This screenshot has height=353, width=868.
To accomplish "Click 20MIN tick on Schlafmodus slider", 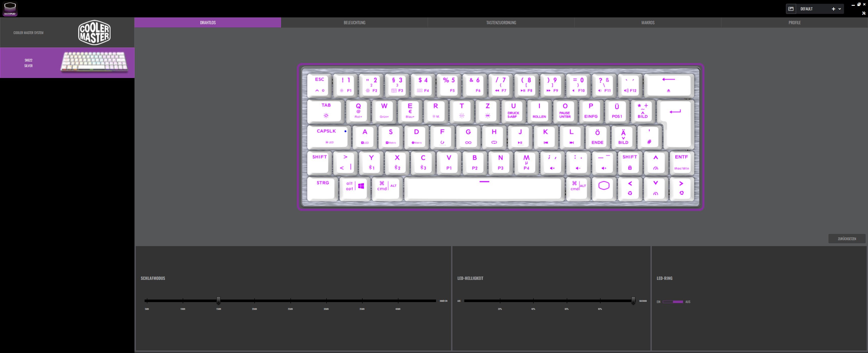I will click(254, 301).
